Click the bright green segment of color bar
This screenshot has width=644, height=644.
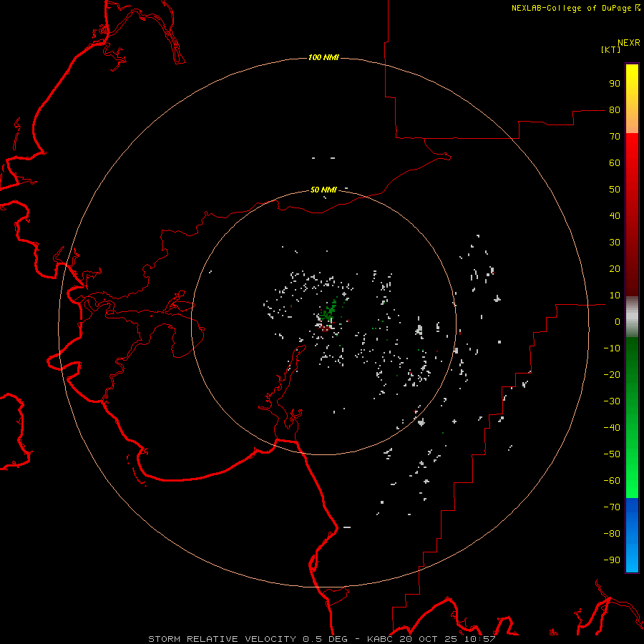coord(632,418)
